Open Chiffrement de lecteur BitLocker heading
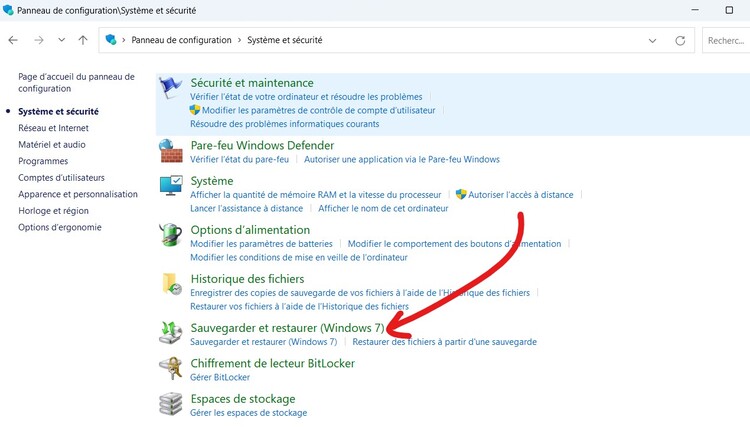This screenshot has width=750, height=427. pos(273,363)
